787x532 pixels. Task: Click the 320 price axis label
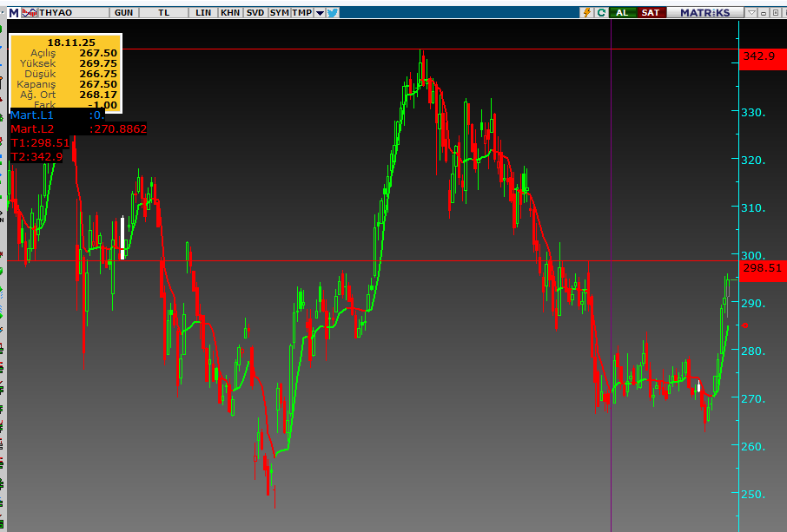tap(753, 161)
